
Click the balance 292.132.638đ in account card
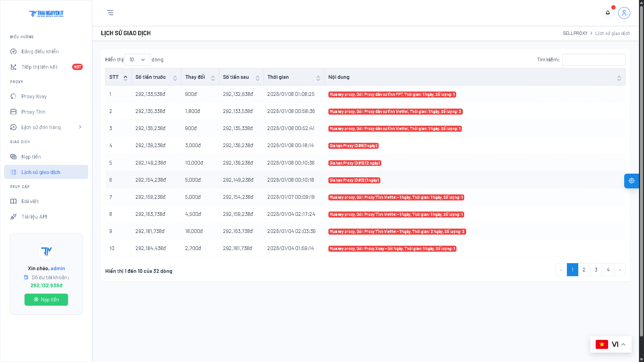(46, 286)
